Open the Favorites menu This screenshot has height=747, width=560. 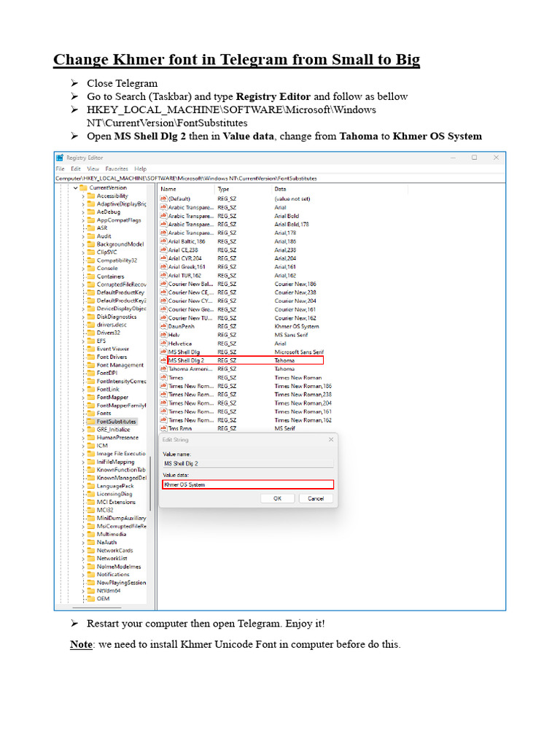point(117,169)
